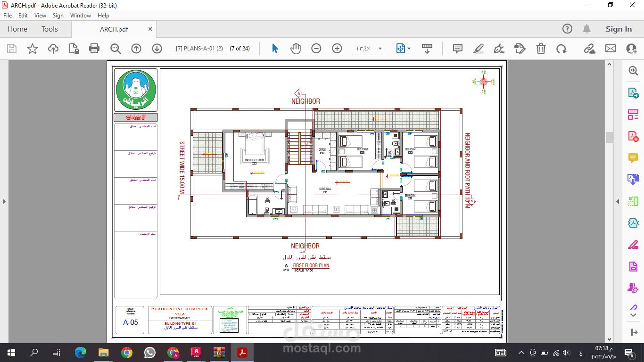Open Microsoft Edge from taskbar
This screenshot has height=362, width=644.
pos(81,352)
